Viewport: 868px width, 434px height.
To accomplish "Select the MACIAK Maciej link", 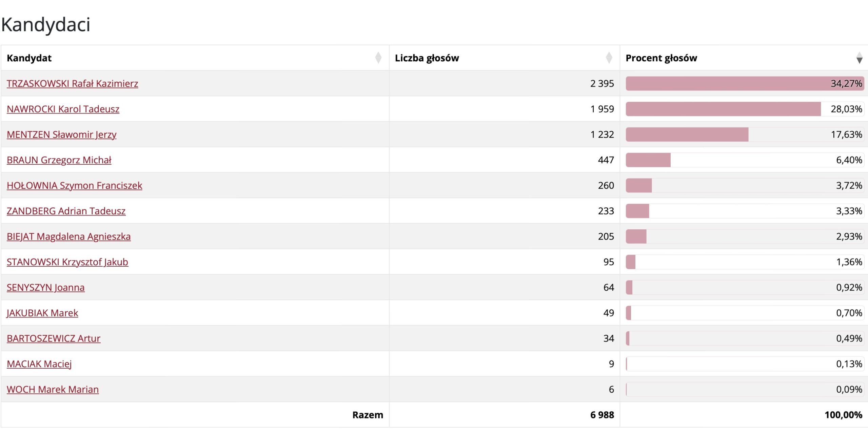I will [39, 364].
